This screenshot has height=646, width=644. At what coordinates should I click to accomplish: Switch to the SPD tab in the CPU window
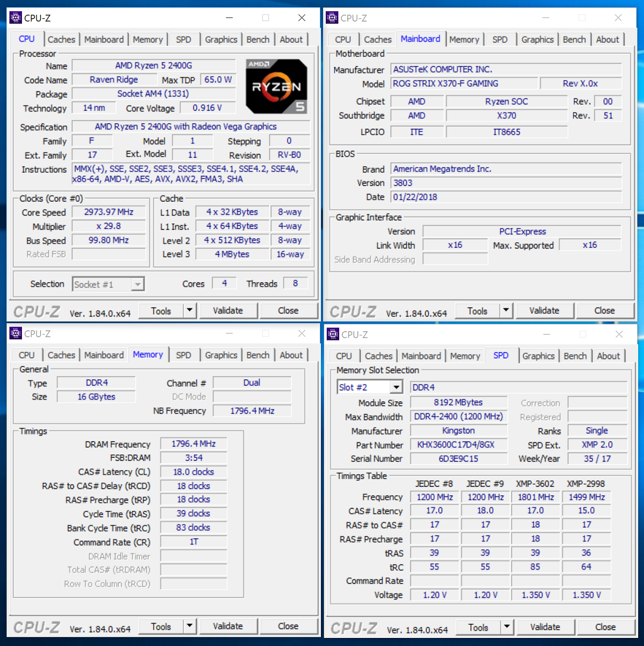(184, 39)
